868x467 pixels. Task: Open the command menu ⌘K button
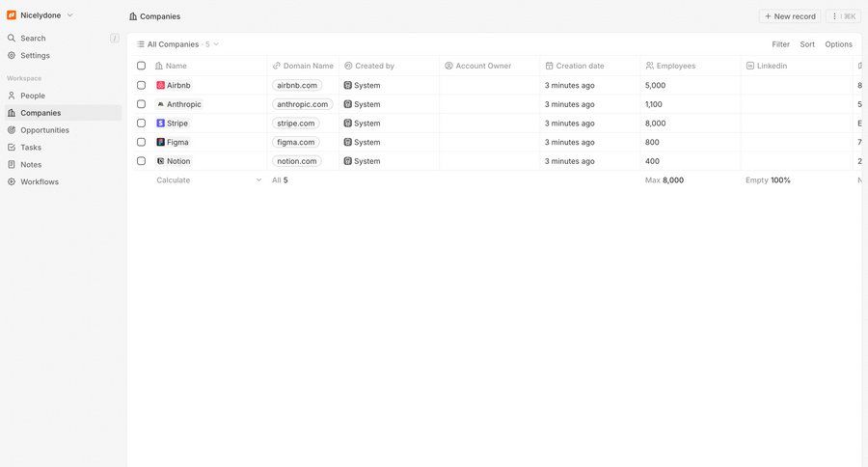tap(843, 16)
